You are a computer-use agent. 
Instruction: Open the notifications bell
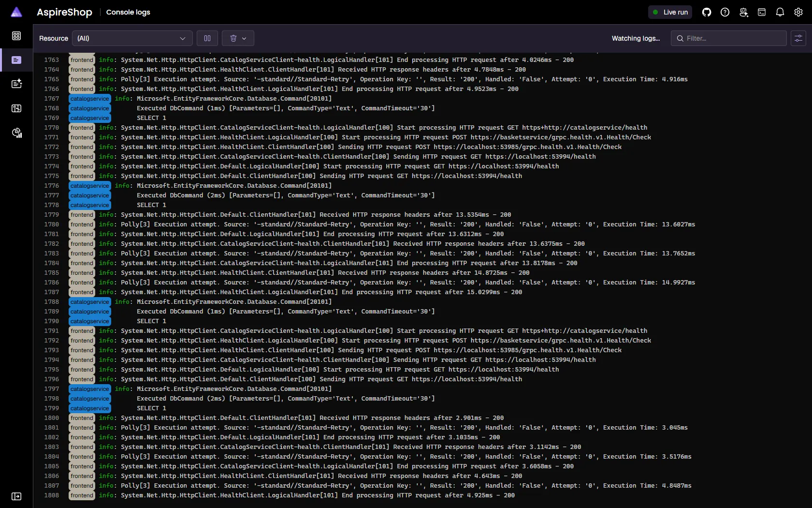point(780,12)
